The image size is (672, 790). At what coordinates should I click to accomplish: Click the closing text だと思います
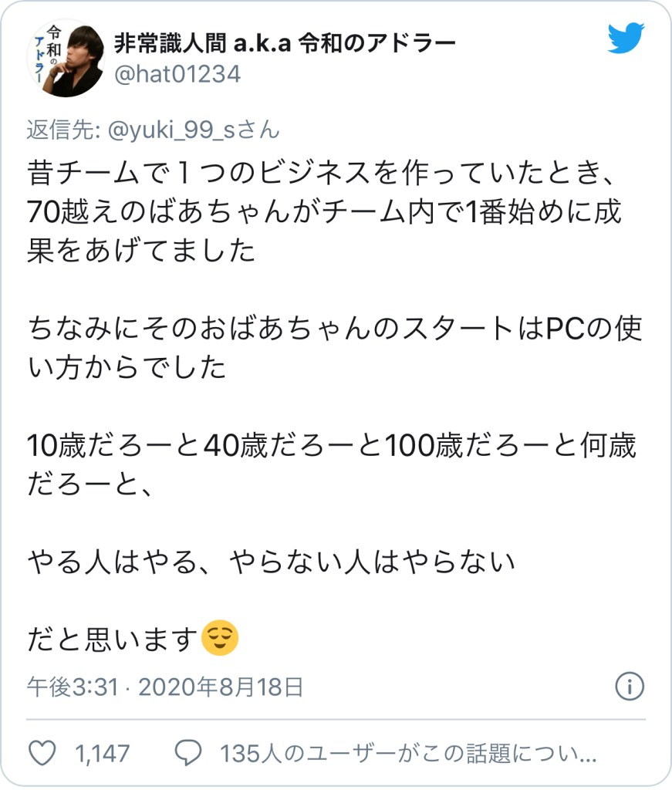tap(112, 639)
